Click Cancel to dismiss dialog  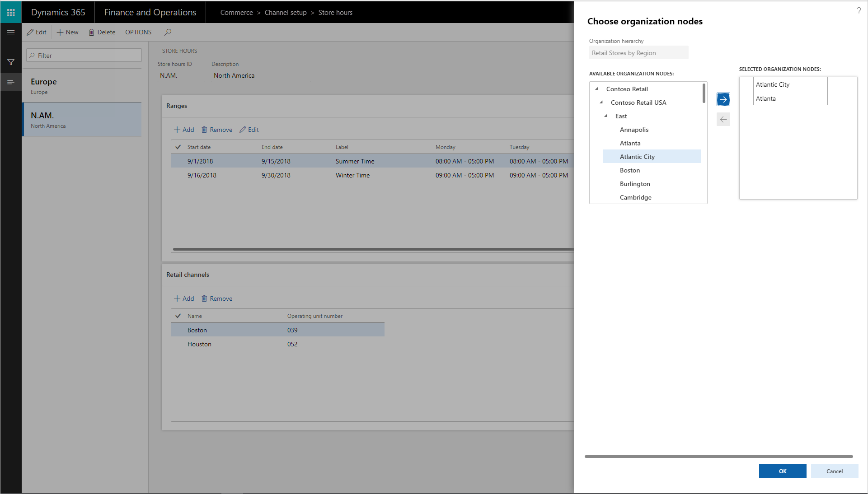point(833,471)
